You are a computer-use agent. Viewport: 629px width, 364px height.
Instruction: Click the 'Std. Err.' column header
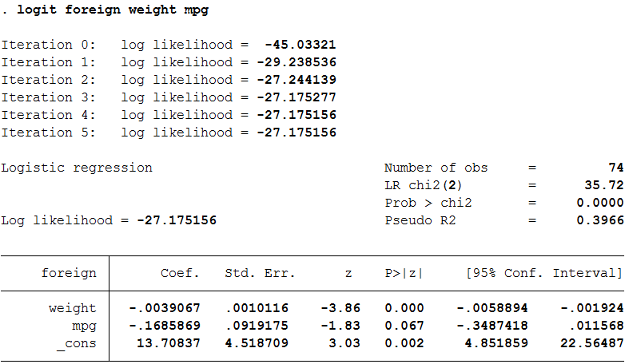(260, 273)
